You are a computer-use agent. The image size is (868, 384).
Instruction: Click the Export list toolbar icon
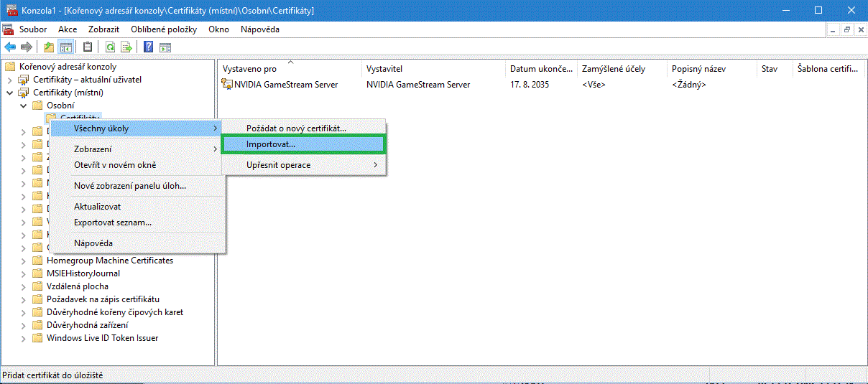[x=126, y=47]
